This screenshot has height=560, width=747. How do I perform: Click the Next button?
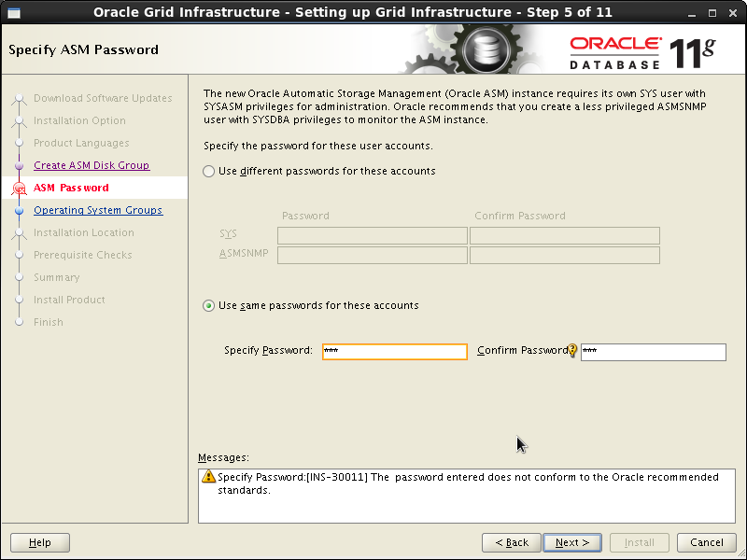pos(572,542)
